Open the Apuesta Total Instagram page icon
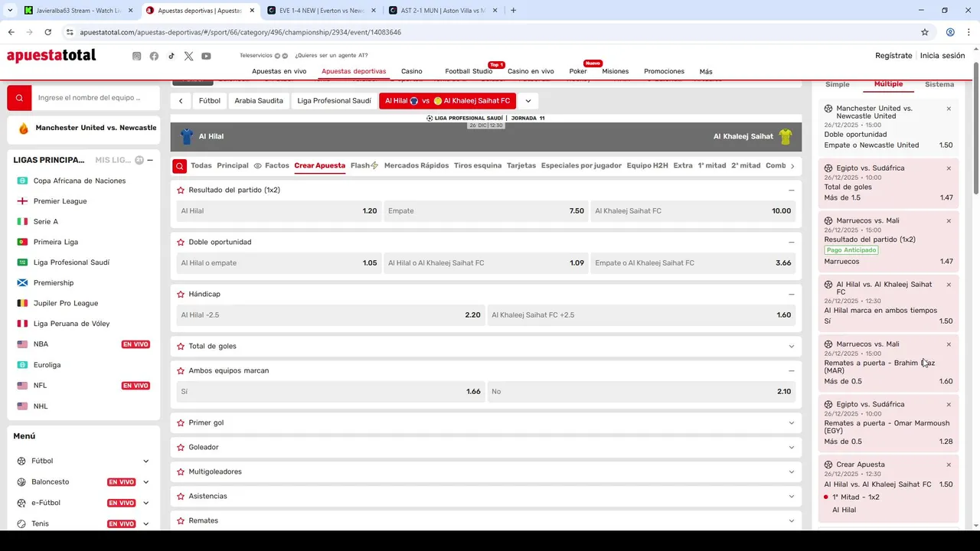Screen dimensions: 980x551 (x=136, y=56)
